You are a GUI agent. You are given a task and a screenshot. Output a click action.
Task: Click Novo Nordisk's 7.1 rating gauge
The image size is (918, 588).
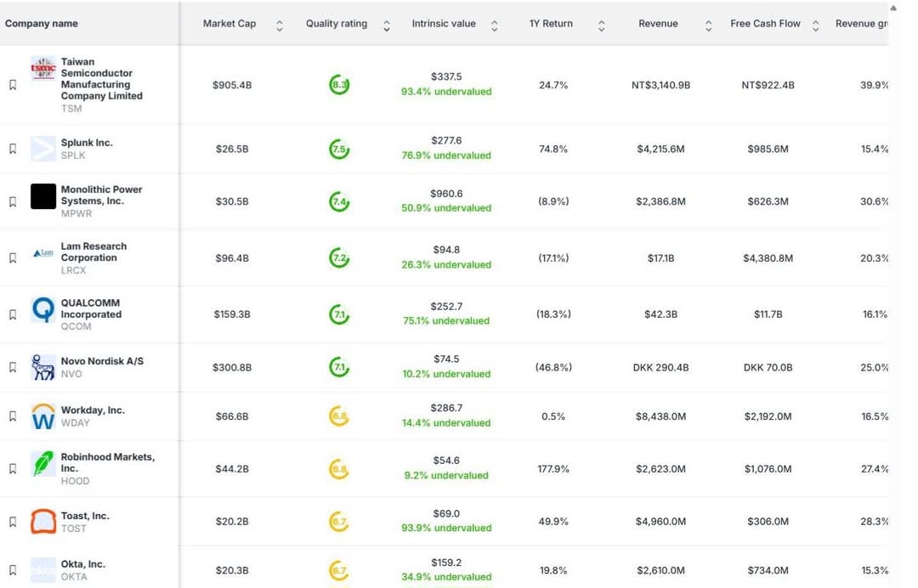[x=339, y=367]
